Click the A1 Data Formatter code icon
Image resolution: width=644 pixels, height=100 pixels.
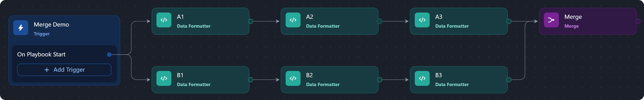coord(164,20)
